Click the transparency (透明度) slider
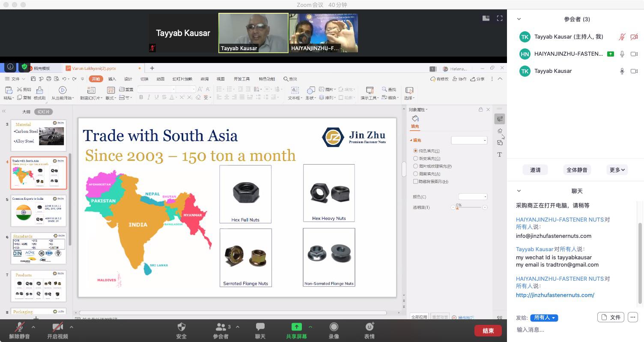This screenshot has height=342, width=644. coord(468,207)
